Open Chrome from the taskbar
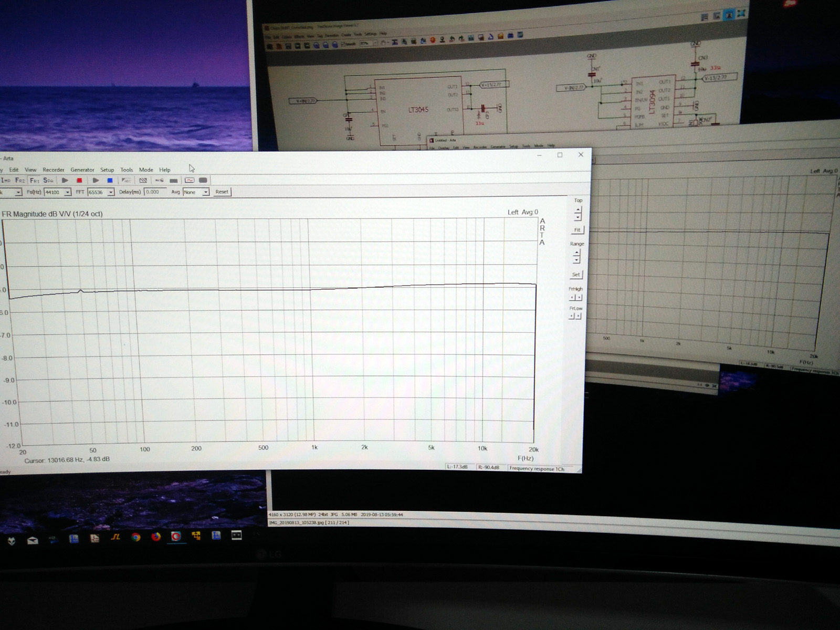The image size is (840, 630). click(x=136, y=537)
